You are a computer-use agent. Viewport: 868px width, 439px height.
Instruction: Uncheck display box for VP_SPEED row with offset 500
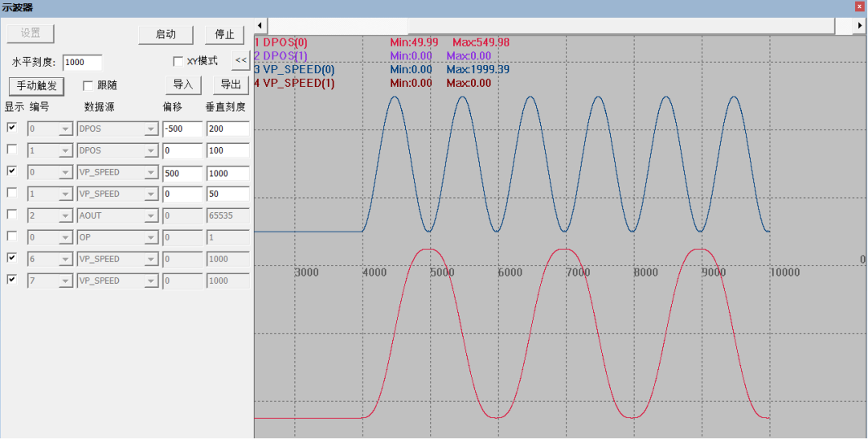click(x=11, y=170)
